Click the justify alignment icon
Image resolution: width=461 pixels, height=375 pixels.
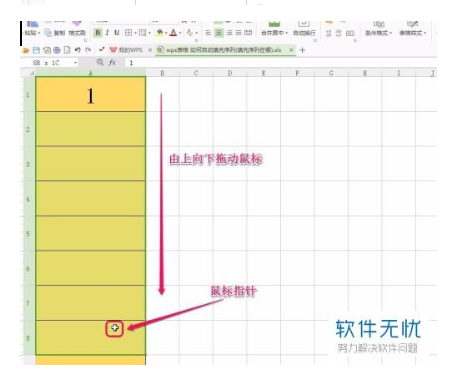239,33
